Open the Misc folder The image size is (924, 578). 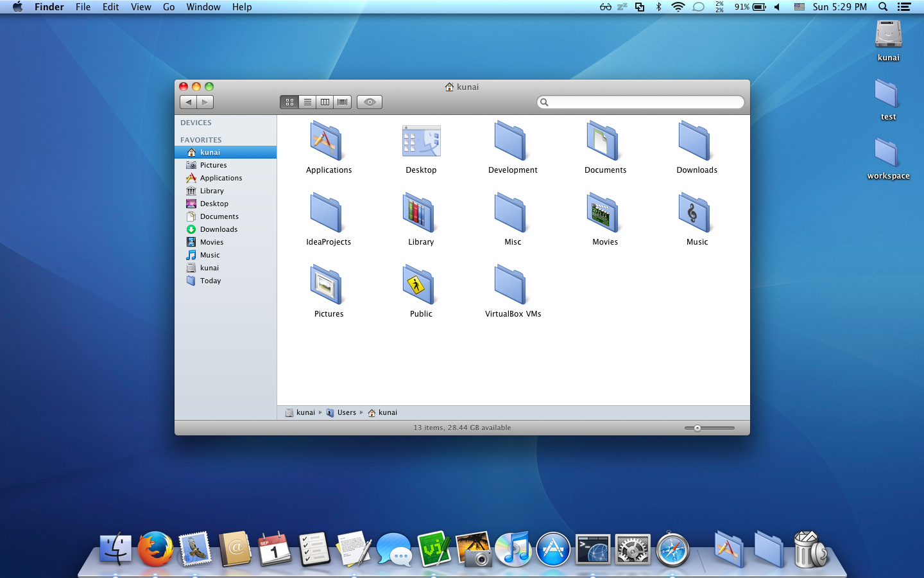click(x=512, y=213)
